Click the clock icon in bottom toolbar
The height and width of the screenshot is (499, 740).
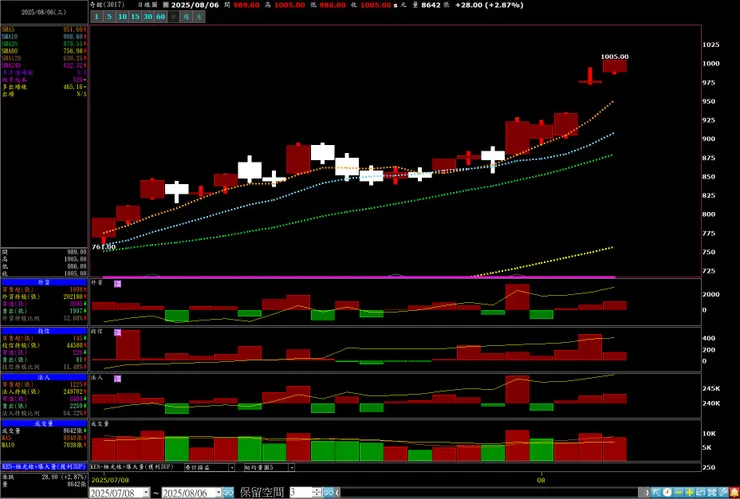667,492
